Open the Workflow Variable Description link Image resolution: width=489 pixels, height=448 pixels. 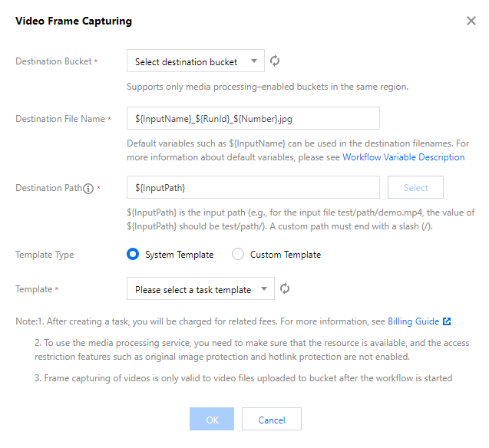click(x=403, y=157)
